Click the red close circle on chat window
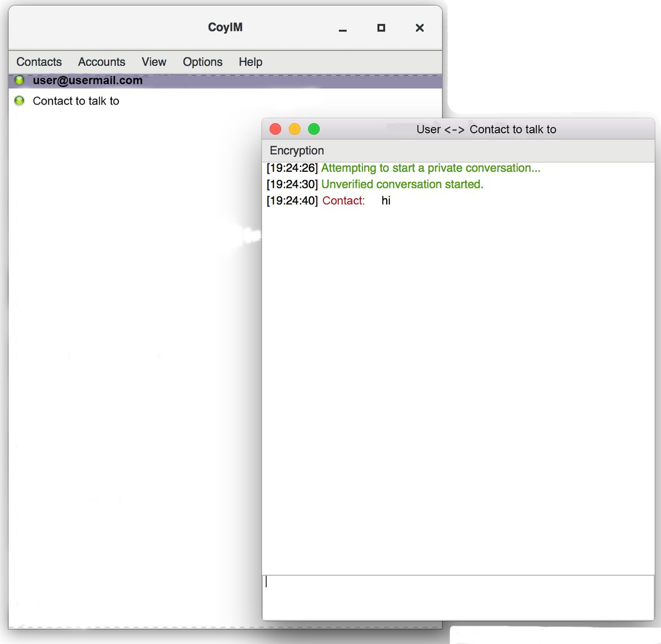The image size is (661, 644). [x=275, y=129]
